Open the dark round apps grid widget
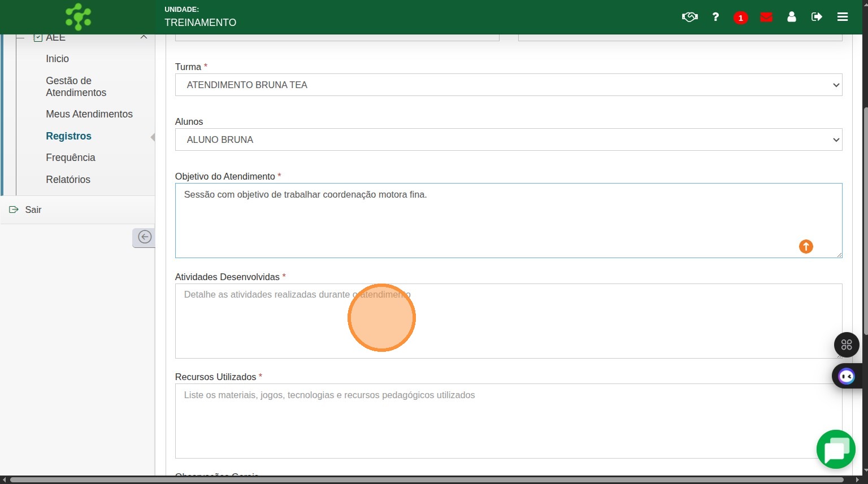The height and width of the screenshot is (484, 868). (847, 345)
